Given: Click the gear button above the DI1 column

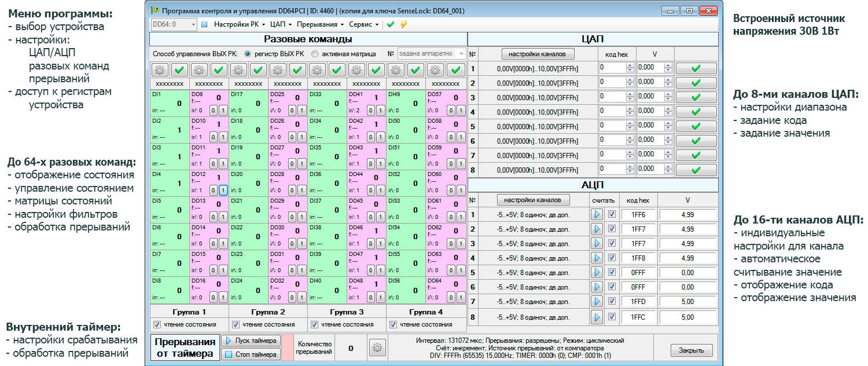Looking at the screenshot, I should tap(160, 70).
